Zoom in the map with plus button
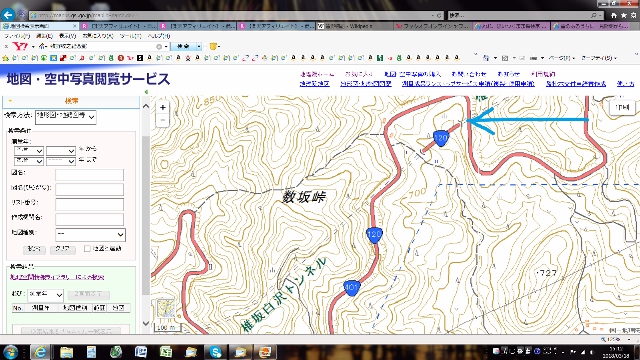640x360 pixels. (x=162, y=107)
